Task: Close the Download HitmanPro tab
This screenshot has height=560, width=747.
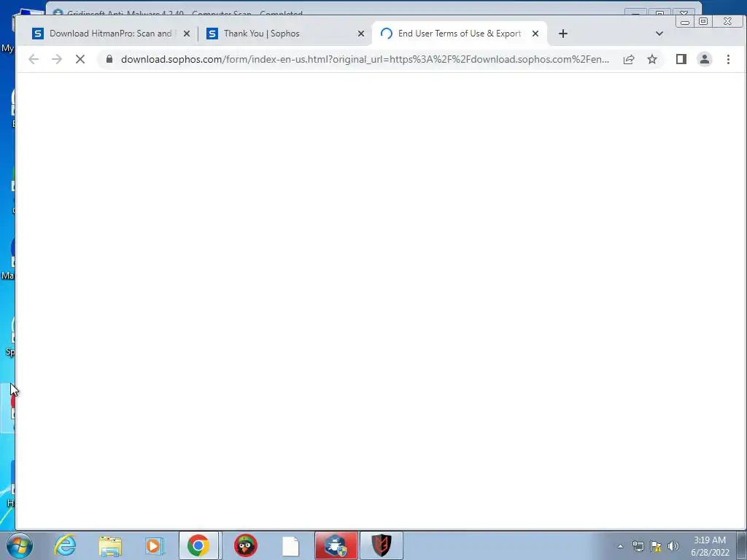Action: (187, 34)
